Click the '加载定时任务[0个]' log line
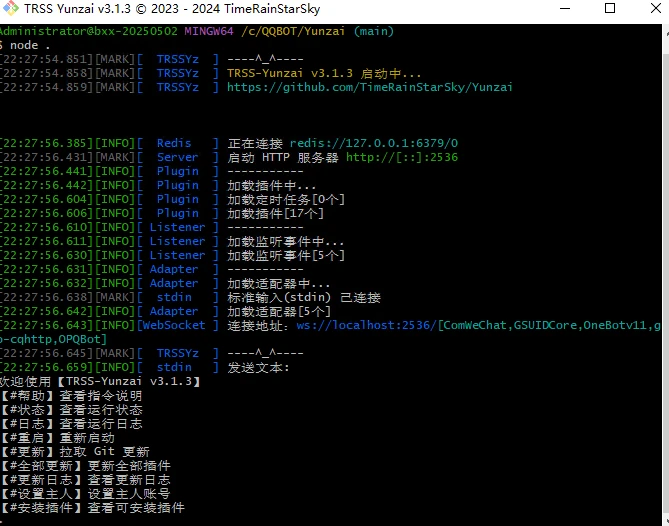The image size is (669, 526). pyautogui.click(x=286, y=199)
